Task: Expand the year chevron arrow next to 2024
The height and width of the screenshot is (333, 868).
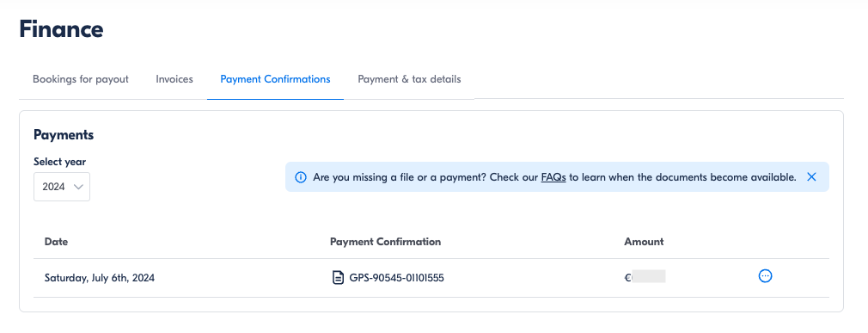Action: click(x=78, y=187)
